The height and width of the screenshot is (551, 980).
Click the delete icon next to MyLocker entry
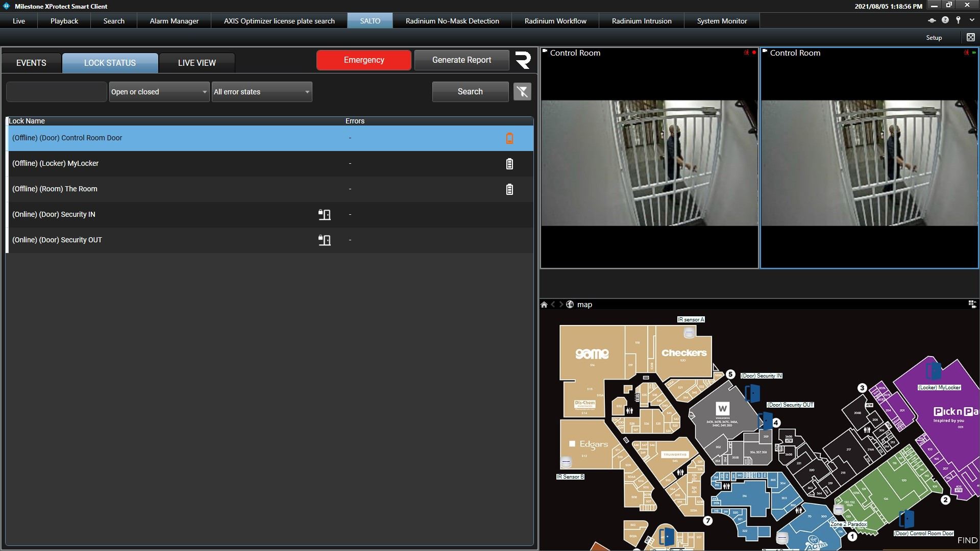tap(509, 163)
